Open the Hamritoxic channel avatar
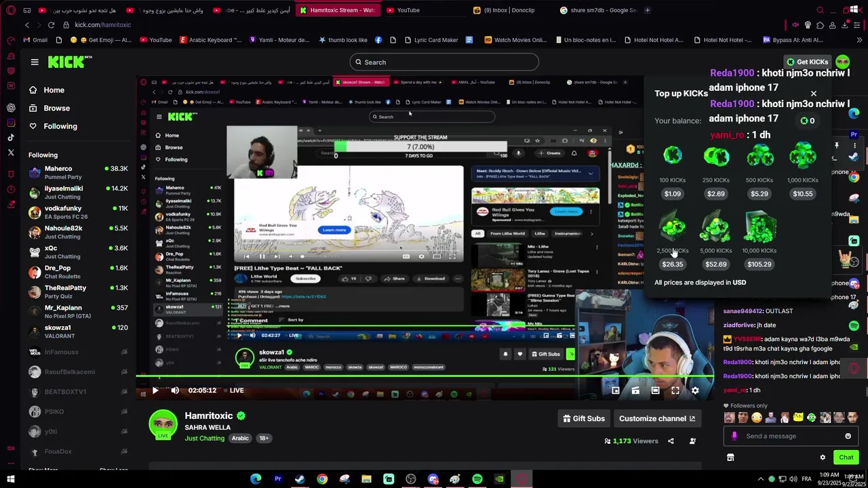This screenshot has height=488, width=868. click(x=163, y=424)
